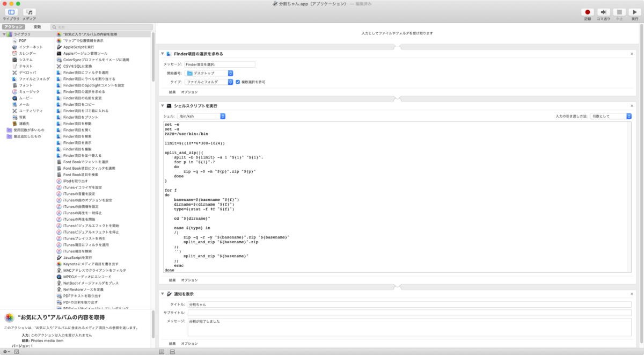Select 写真 category in the library

point(23,117)
